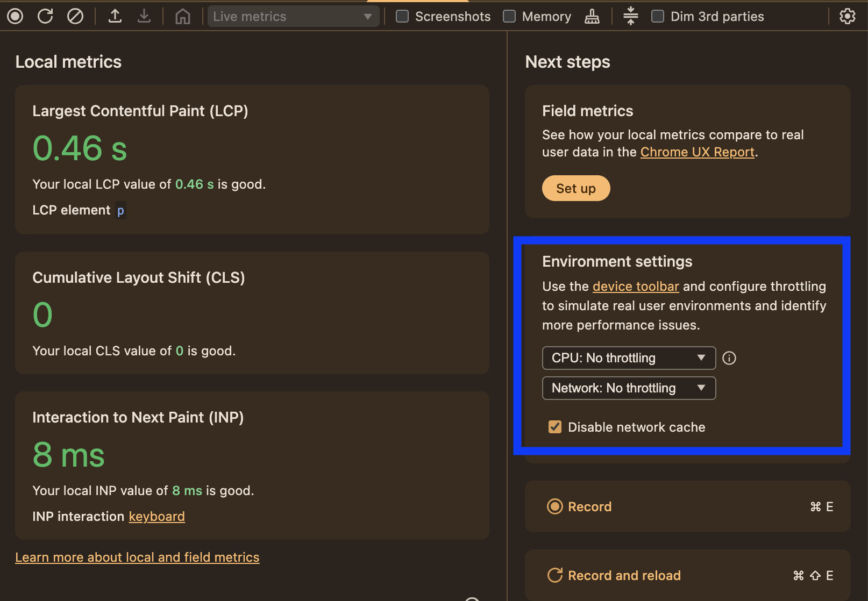The height and width of the screenshot is (601, 868).
Task: Save the current profile with the download icon
Action: pos(144,16)
